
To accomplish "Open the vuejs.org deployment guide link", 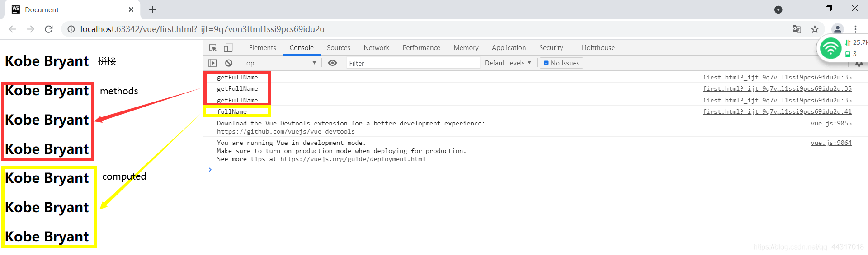I will [353, 159].
